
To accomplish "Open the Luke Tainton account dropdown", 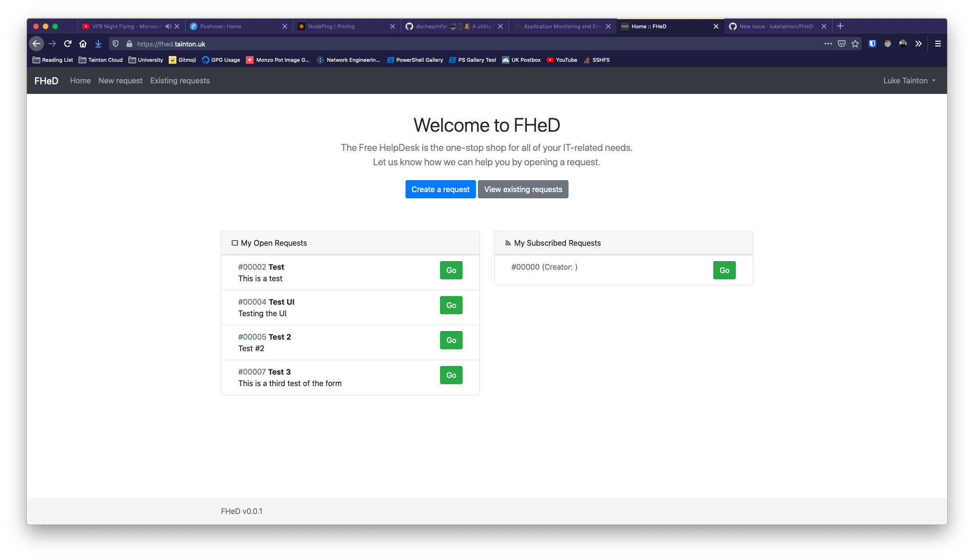I will [908, 80].
